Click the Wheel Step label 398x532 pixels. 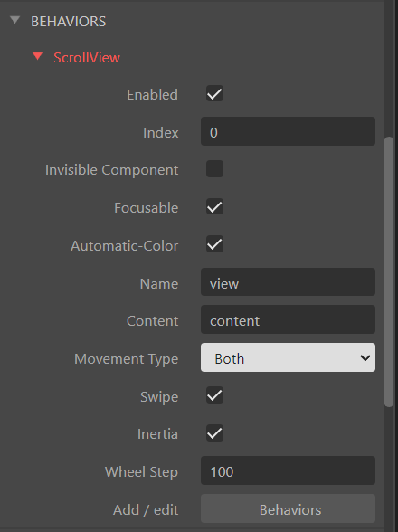tap(141, 472)
